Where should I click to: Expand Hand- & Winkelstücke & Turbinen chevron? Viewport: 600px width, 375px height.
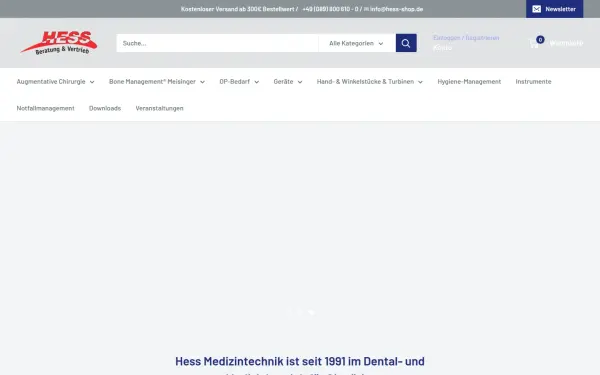(420, 82)
